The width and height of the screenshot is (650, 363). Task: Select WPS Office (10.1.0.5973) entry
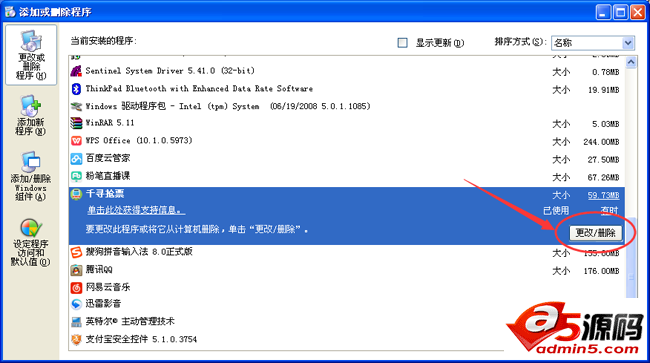[139, 141]
